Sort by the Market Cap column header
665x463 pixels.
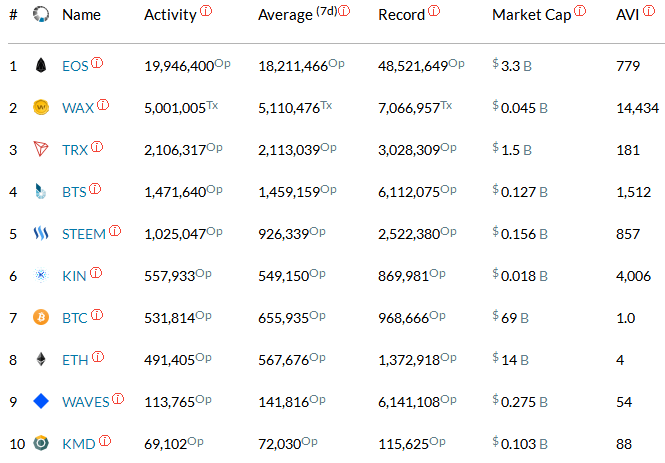coord(532,15)
